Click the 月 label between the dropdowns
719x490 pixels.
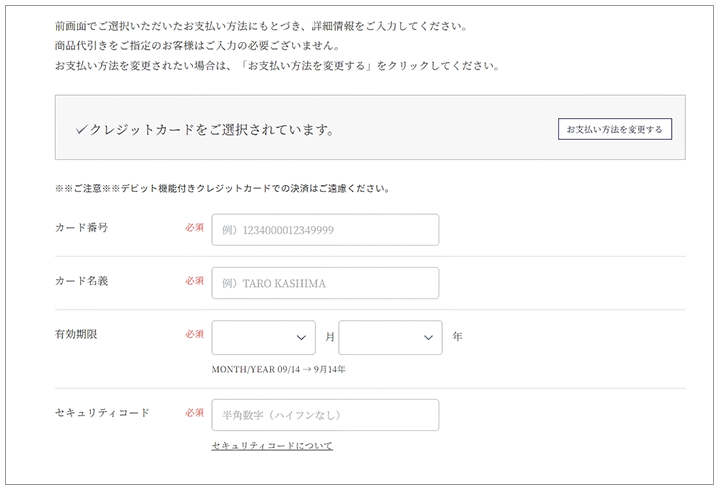(x=330, y=337)
